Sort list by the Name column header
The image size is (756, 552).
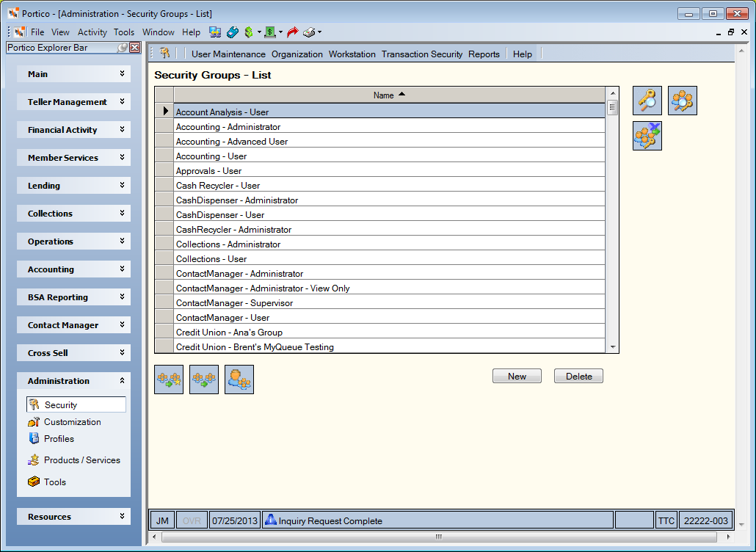(x=389, y=95)
